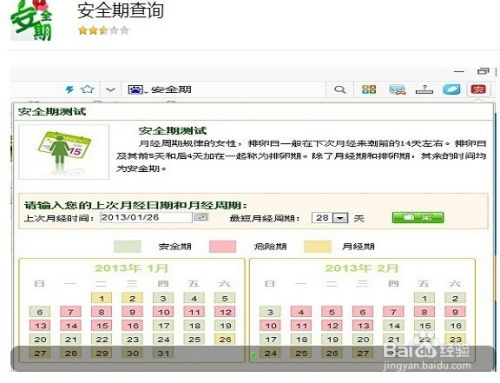Click the last period date field

(146, 217)
